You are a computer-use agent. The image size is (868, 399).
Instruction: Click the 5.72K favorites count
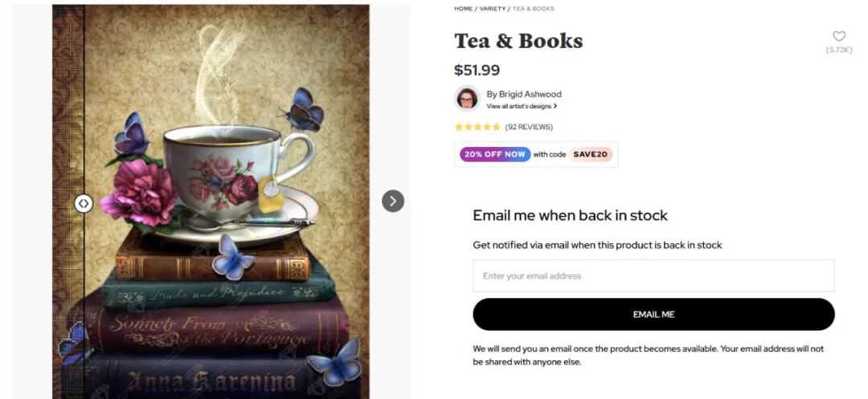[839, 51]
